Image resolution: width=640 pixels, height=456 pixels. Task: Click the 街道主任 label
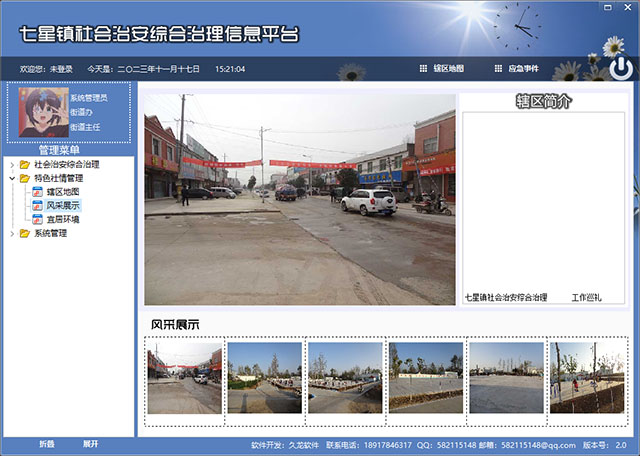(85, 127)
